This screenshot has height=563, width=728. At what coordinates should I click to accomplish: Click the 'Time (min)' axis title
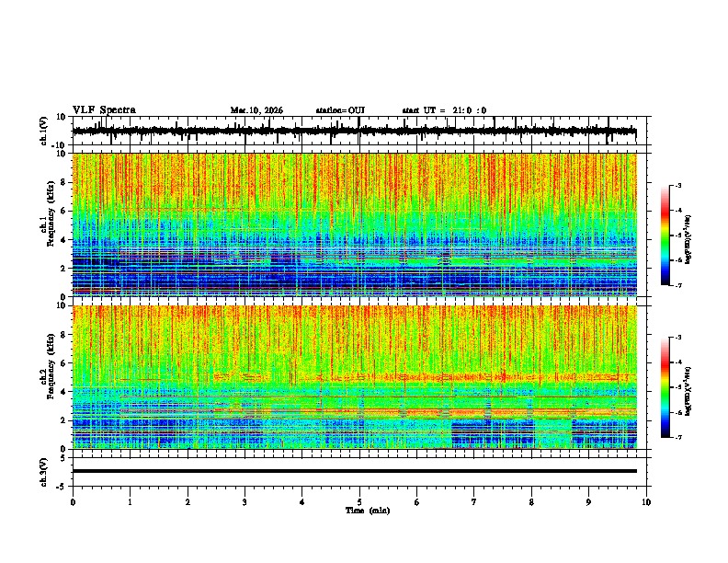(368, 511)
